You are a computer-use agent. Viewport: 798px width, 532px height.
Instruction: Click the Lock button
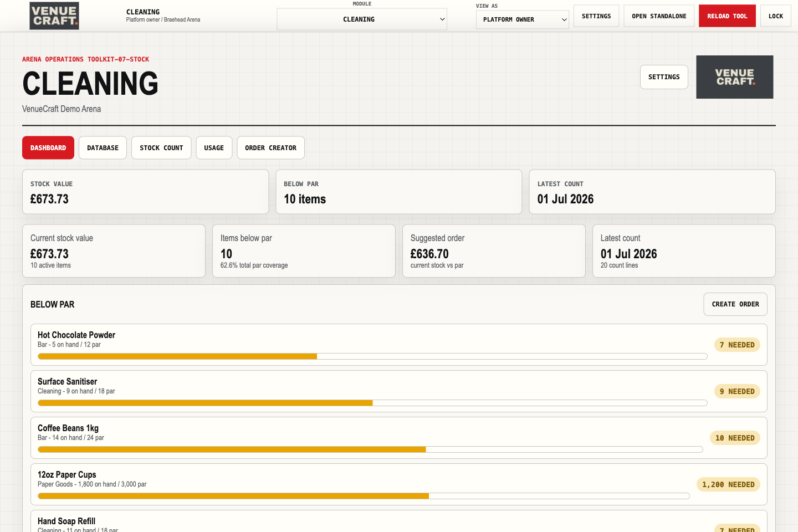[776, 16]
